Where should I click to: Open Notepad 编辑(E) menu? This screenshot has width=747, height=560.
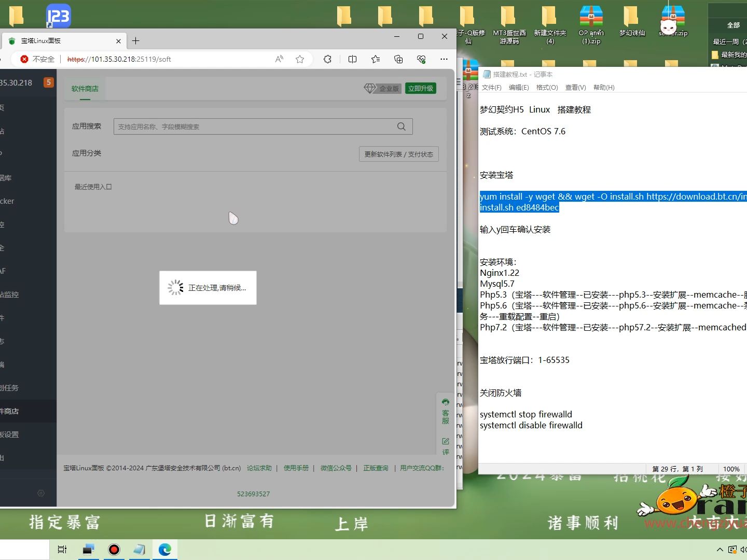tap(519, 88)
